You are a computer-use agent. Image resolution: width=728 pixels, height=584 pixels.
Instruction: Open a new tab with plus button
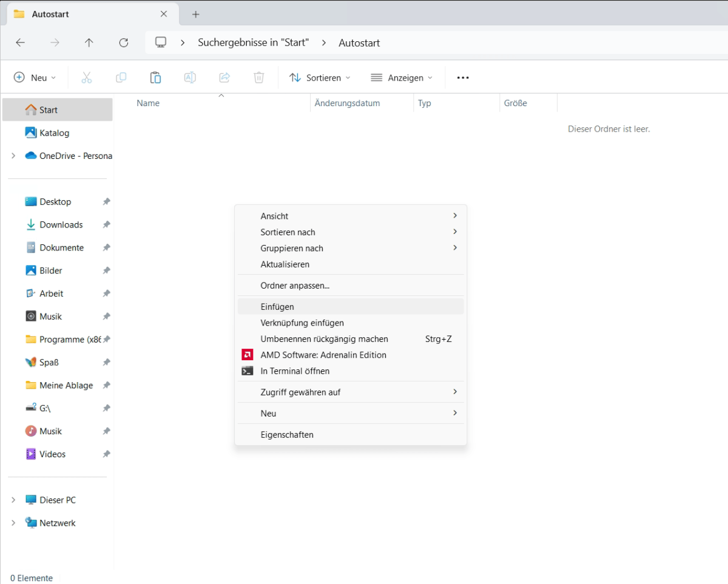click(195, 14)
